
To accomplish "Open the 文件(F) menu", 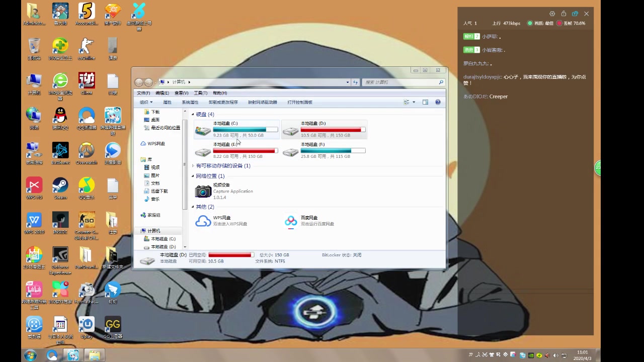I will coord(143,93).
